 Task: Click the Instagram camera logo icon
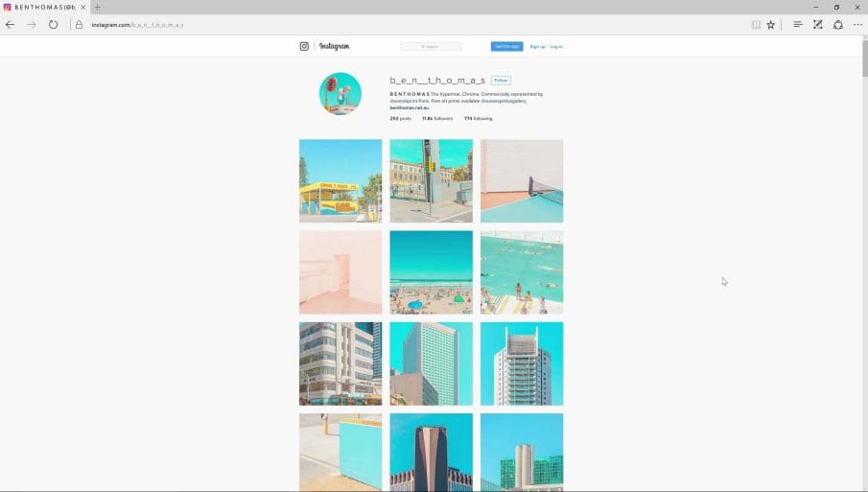click(304, 46)
